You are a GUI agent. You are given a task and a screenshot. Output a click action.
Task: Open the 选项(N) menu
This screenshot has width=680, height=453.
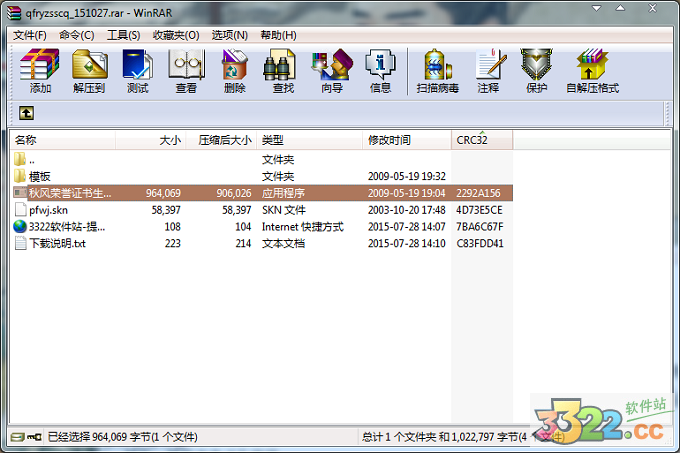[230, 35]
